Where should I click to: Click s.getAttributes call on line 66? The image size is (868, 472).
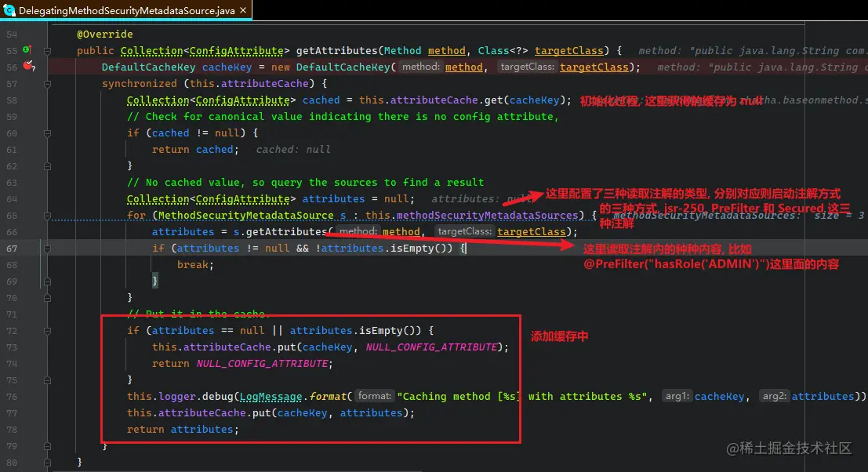click(281, 232)
